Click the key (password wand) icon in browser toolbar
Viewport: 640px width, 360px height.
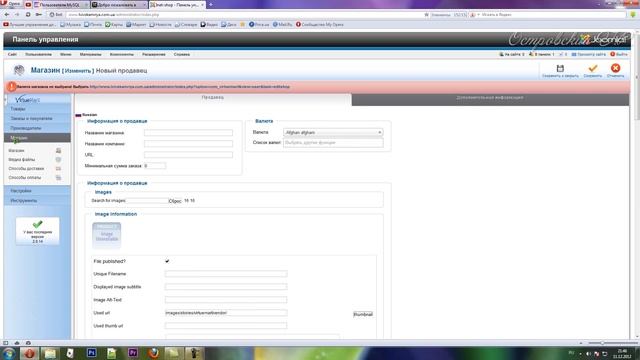coord(38,15)
